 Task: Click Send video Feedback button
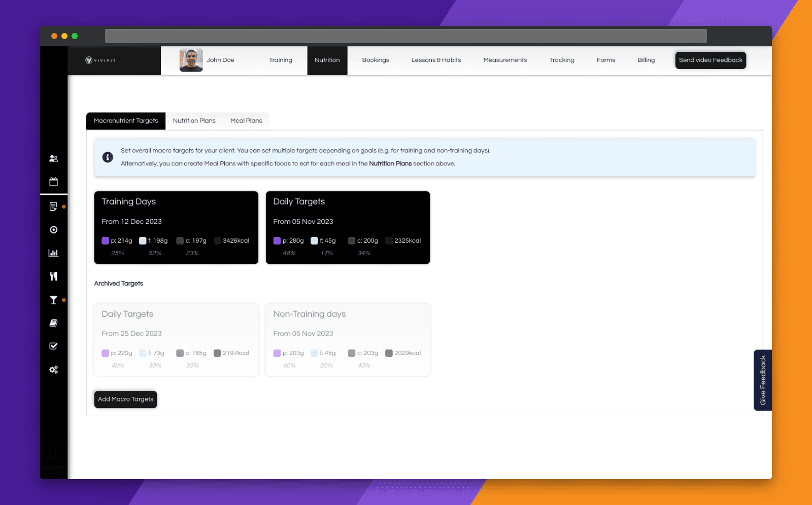pyautogui.click(x=710, y=60)
